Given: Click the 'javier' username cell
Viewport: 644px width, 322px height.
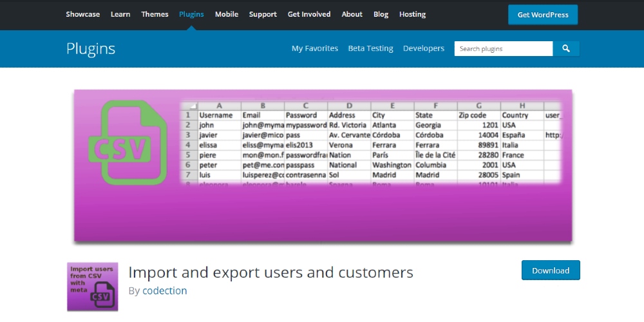Looking at the screenshot, I should pyautogui.click(x=220, y=135).
